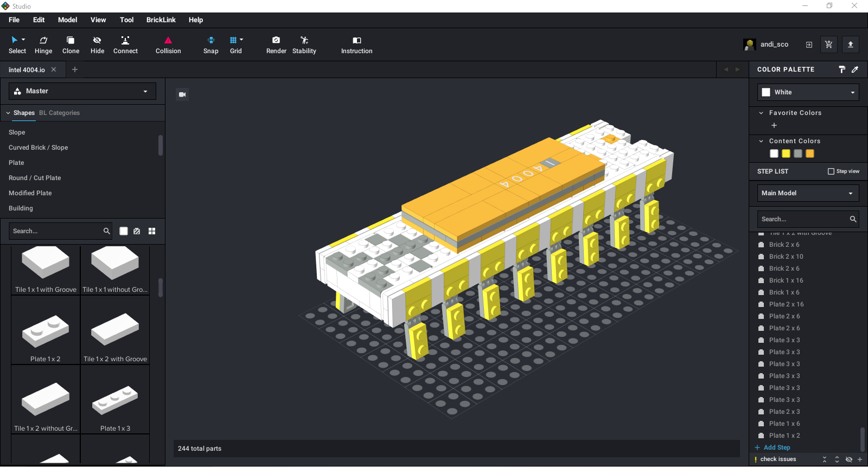Toggle the white color filter square in palette
The width and height of the screenshot is (868, 467).
[x=124, y=231]
